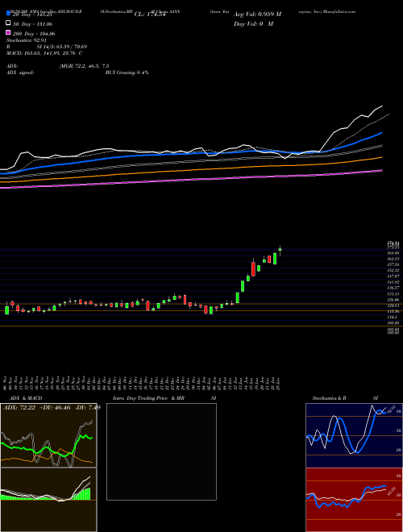Image resolution: width=403 pixels, height=532 pixels.
Task: Click the "Stochastics & R" panel title
Action: [330, 398]
